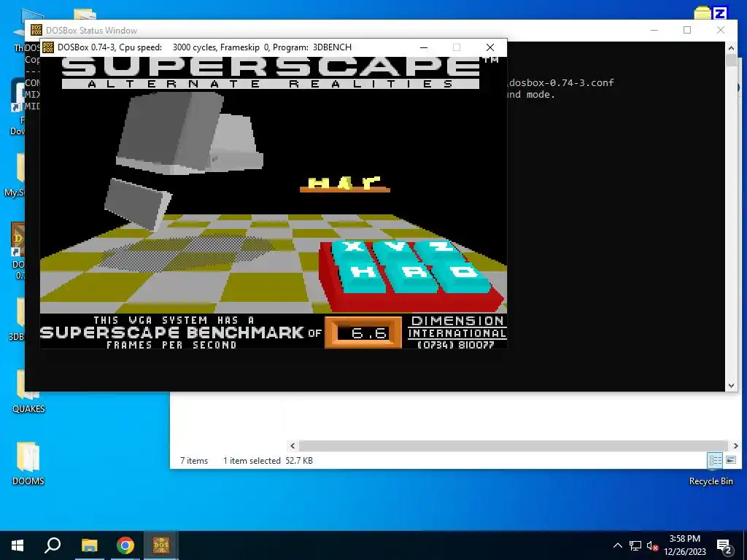Screen dimensions: 747x560
Task: Open the notification center
Action: (x=724, y=545)
